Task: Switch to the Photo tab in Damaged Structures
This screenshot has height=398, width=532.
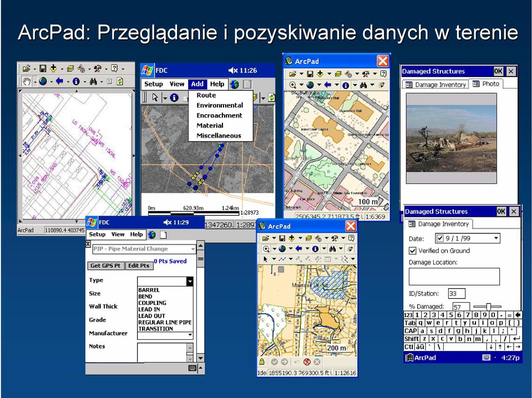Action: [x=486, y=84]
